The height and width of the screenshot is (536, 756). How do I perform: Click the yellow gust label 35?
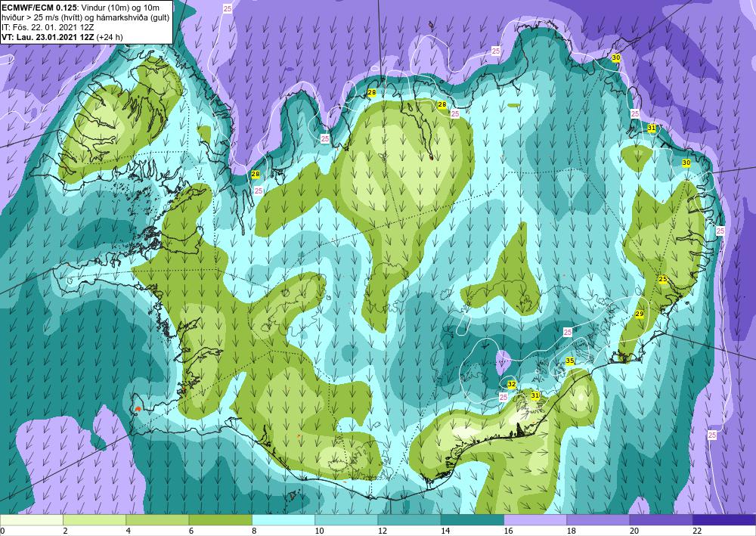[x=570, y=361]
